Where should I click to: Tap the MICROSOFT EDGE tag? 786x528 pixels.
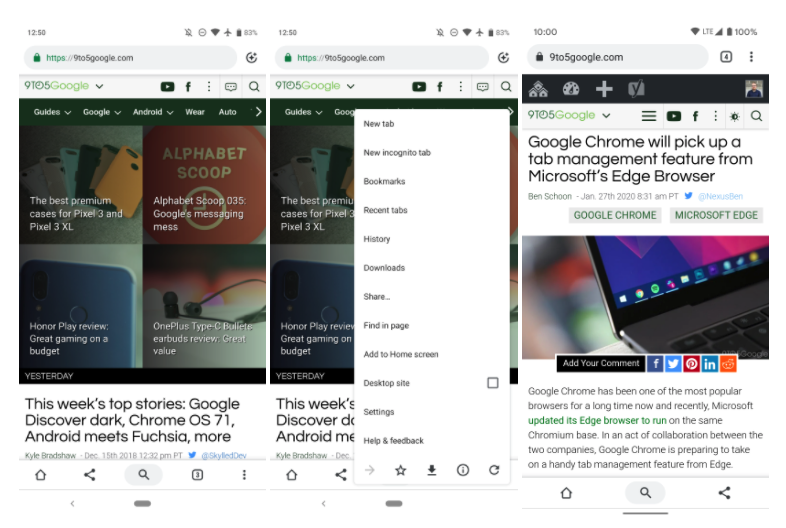pyautogui.click(x=716, y=215)
